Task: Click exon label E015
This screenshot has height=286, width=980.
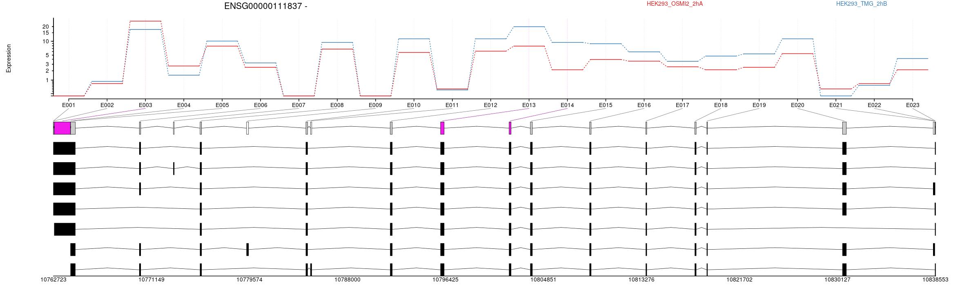Action: pyautogui.click(x=606, y=105)
